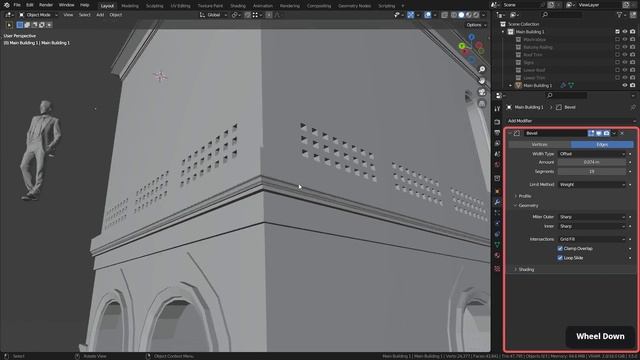Screen dimensions: 640x360
Task: Toggle Bevel modifier render camera icon
Action: [x=607, y=133]
